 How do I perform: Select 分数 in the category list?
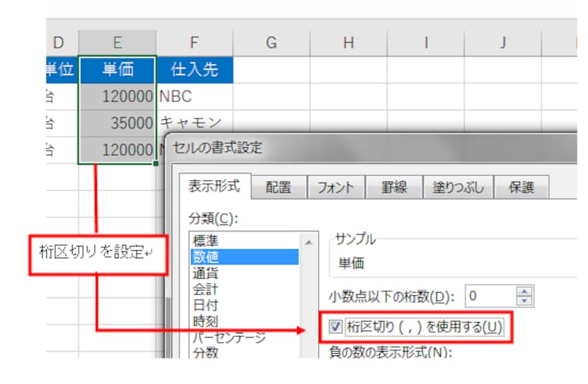click(245, 352)
